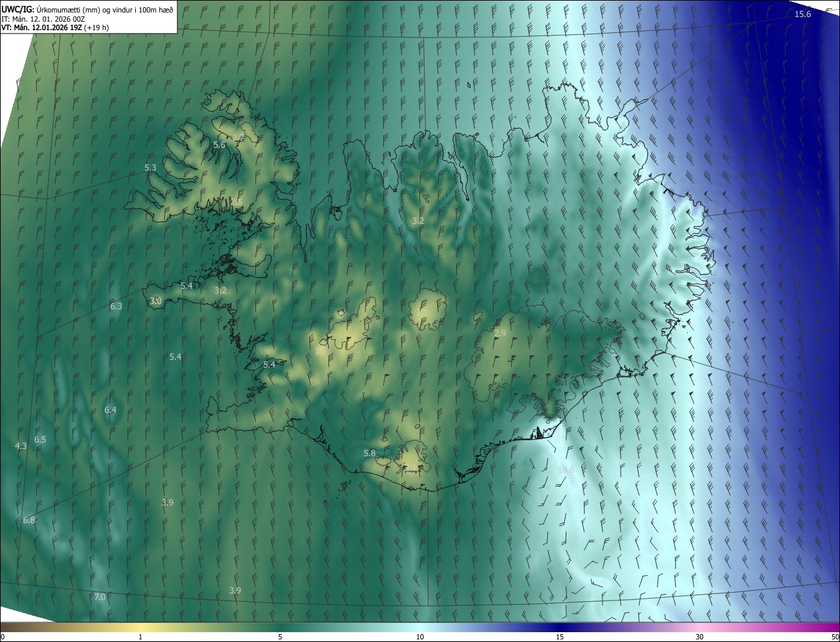This screenshot has height=642, width=840.
Task: Click the 6.5 value label
Action: click(40, 439)
